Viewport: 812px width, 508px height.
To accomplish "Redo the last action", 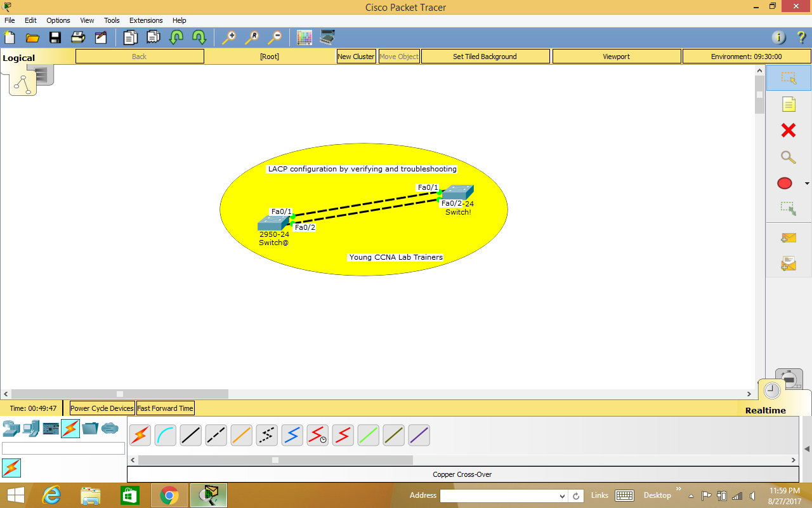I will (199, 37).
